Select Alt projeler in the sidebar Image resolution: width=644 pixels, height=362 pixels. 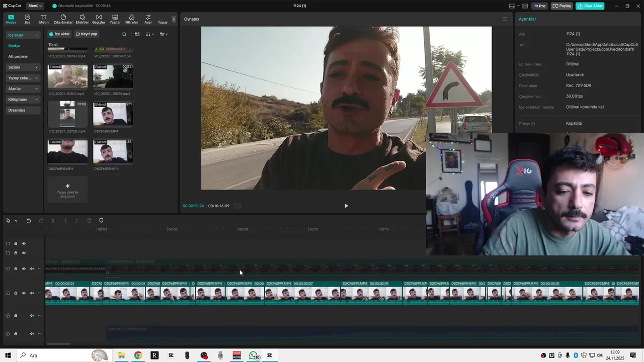(x=18, y=57)
